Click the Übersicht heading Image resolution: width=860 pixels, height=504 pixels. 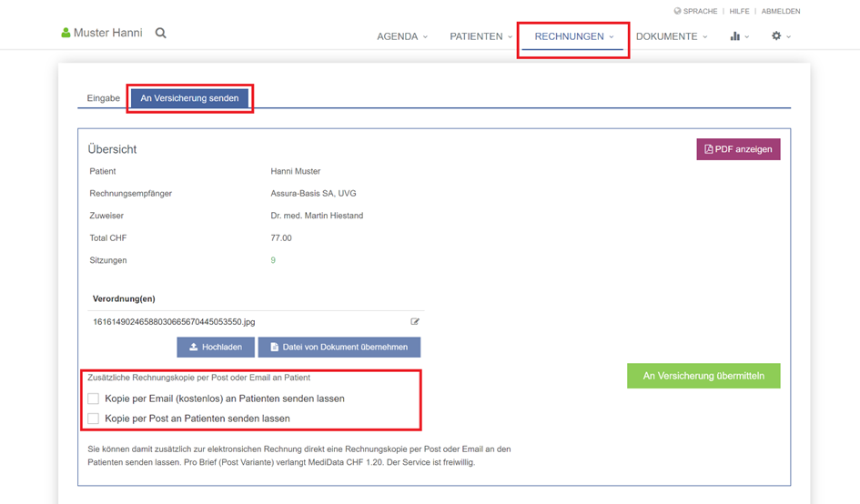[112, 149]
